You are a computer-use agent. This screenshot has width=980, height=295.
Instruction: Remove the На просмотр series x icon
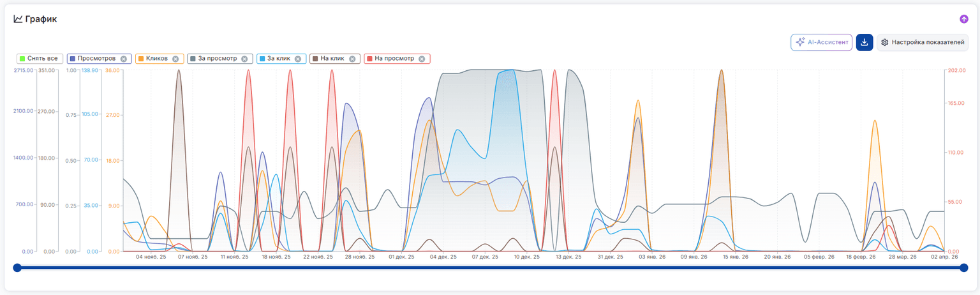coord(422,59)
